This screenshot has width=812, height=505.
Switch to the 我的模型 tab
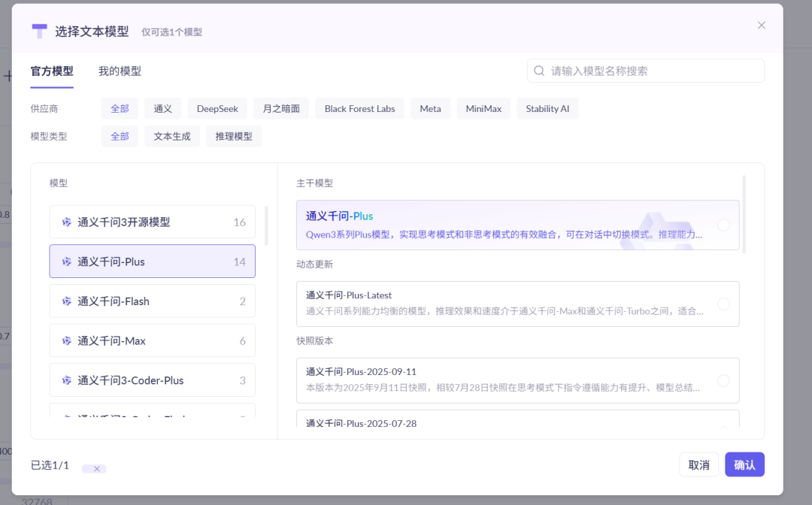120,70
